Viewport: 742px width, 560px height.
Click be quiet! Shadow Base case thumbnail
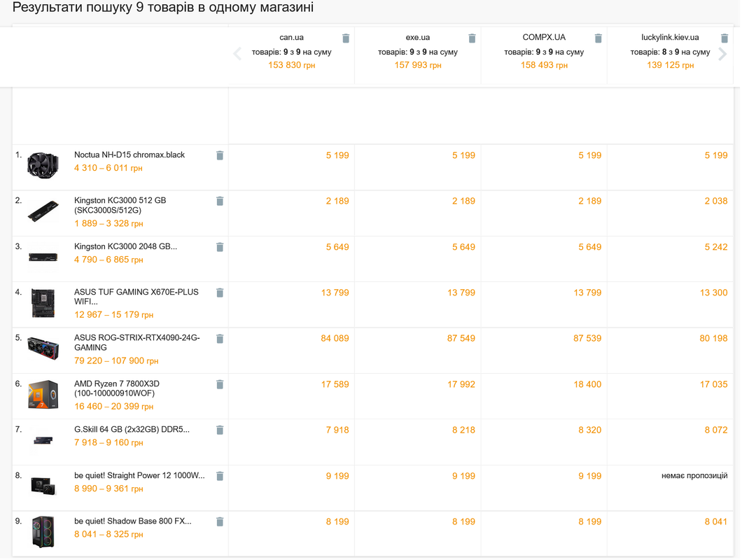(x=43, y=532)
